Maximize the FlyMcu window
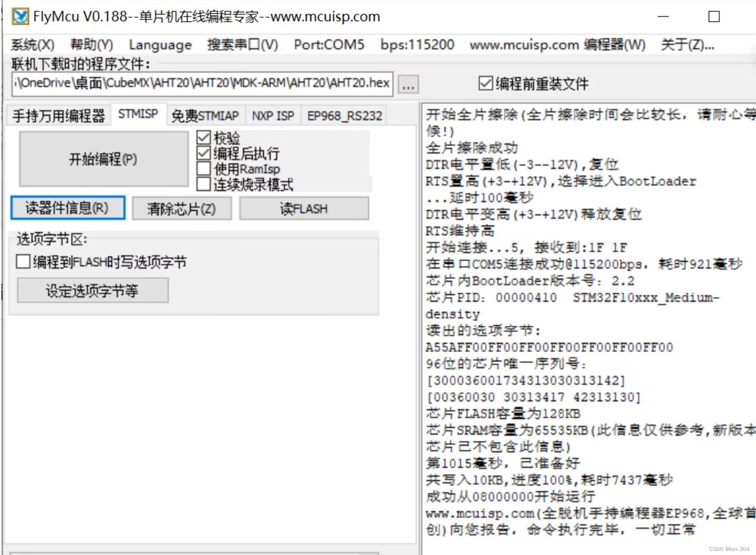 click(714, 17)
